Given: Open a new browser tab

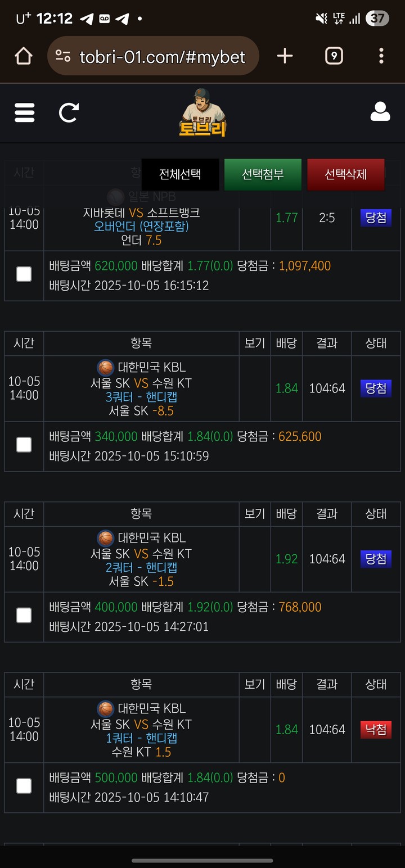Looking at the screenshot, I should (285, 56).
